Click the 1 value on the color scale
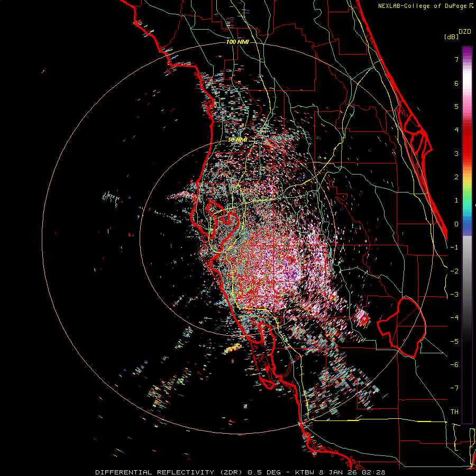Viewport: 476px width, 476px height. 456,200
